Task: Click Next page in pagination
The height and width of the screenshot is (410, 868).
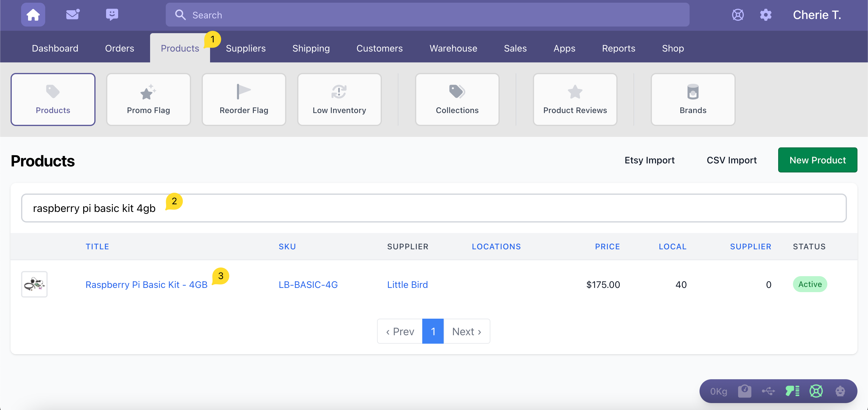Action: click(x=466, y=331)
